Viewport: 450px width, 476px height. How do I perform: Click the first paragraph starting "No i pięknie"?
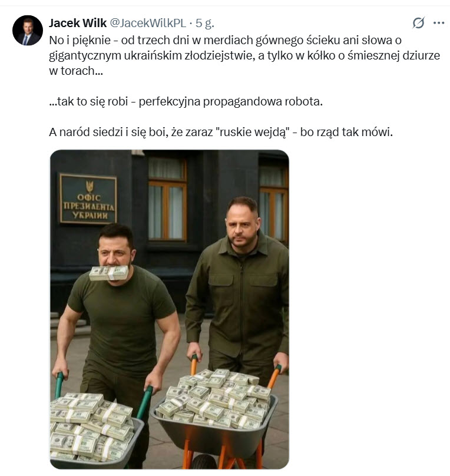(244, 55)
